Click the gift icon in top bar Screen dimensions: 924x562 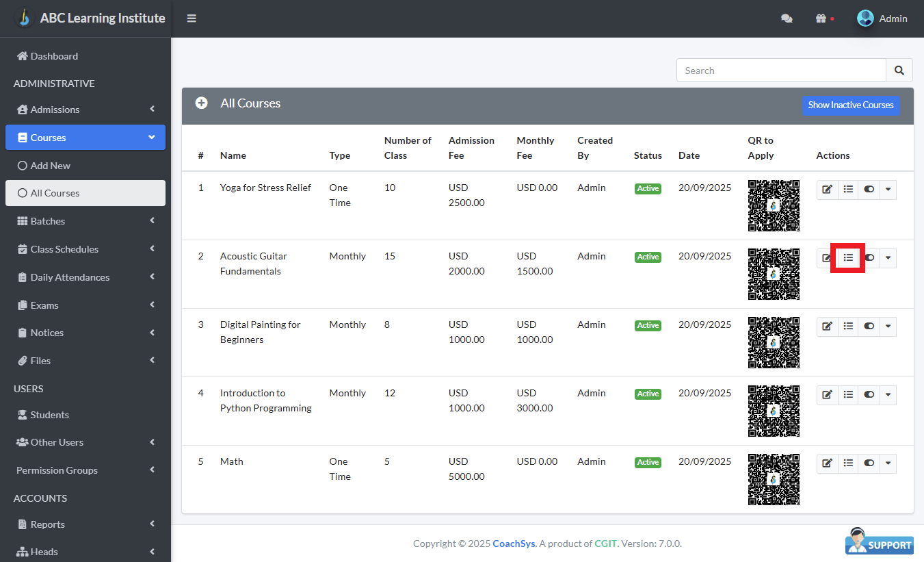pos(821,18)
